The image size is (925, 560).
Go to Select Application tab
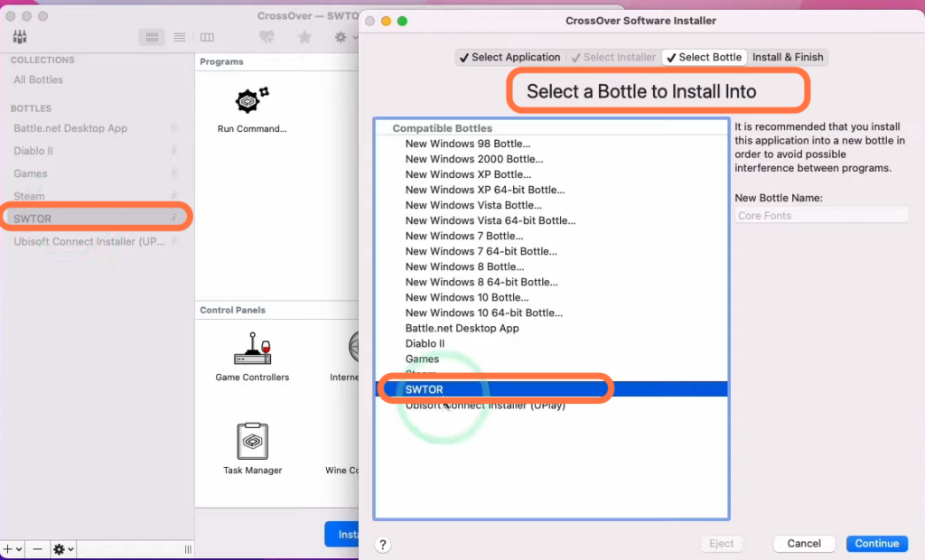click(x=509, y=57)
